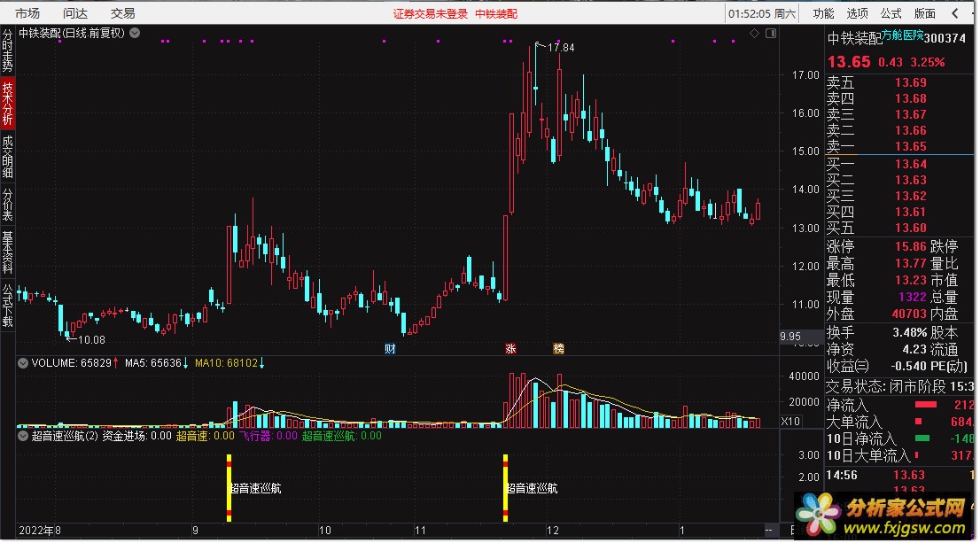Click the 涨 marker below chart

coord(510,349)
